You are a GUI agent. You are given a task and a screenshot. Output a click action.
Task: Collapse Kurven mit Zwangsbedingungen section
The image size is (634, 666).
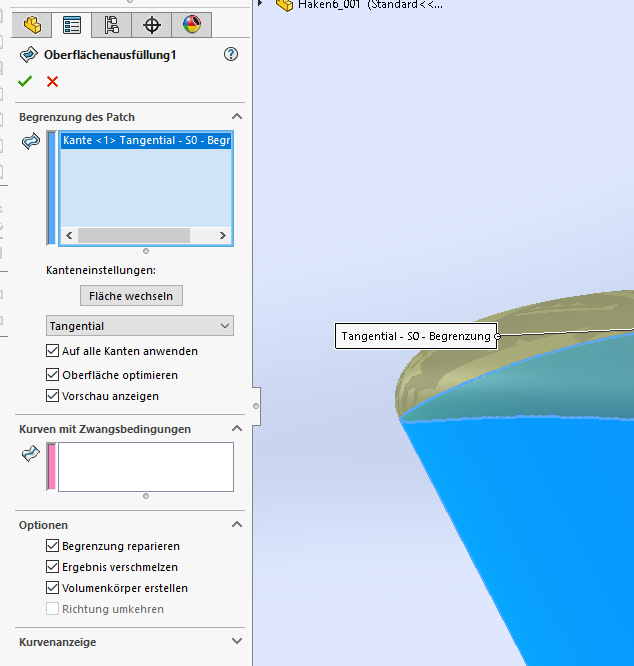237,429
